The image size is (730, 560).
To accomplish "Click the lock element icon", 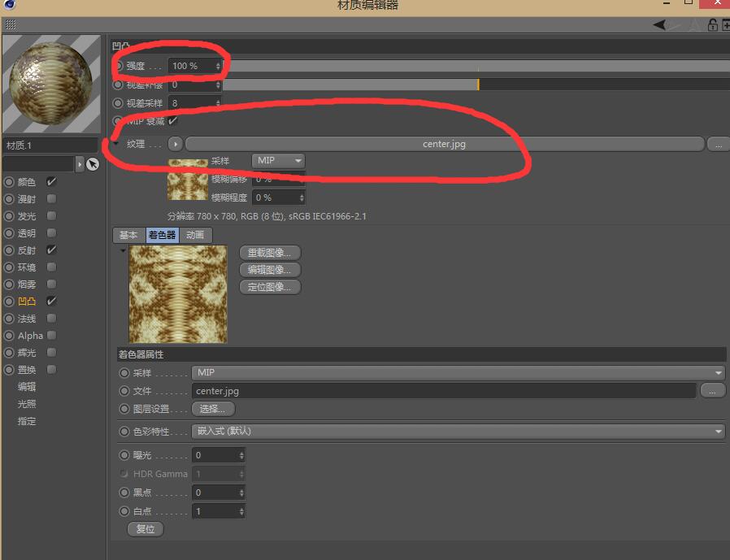I will (712, 25).
